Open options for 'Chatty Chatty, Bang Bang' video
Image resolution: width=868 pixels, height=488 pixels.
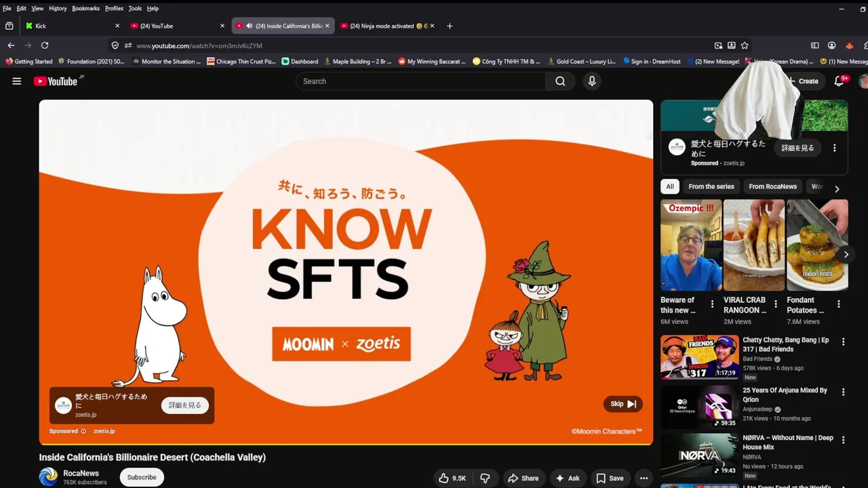(844, 342)
